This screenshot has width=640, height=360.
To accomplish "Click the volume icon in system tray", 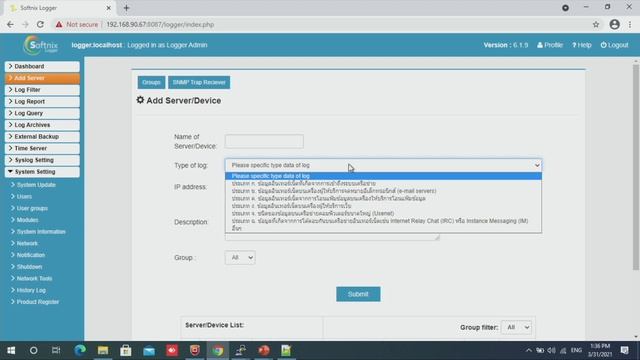I will 551,350.
